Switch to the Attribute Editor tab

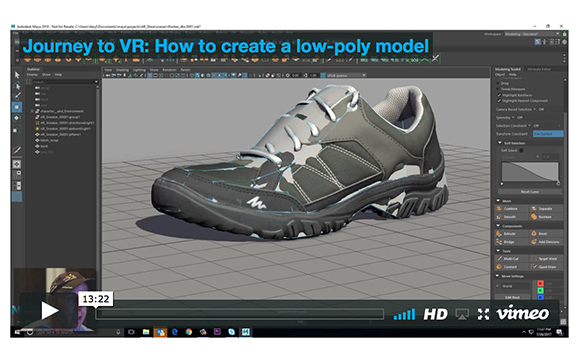click(x=539, y=69)
